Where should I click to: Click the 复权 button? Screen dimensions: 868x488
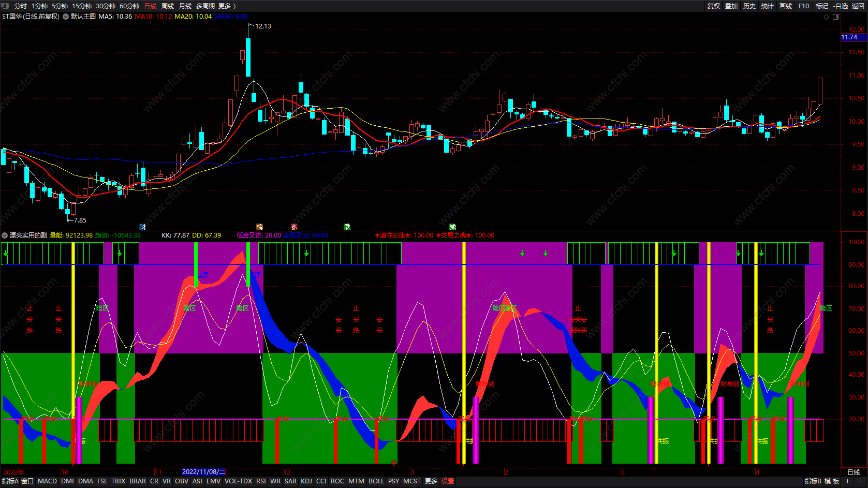(714, 6)
